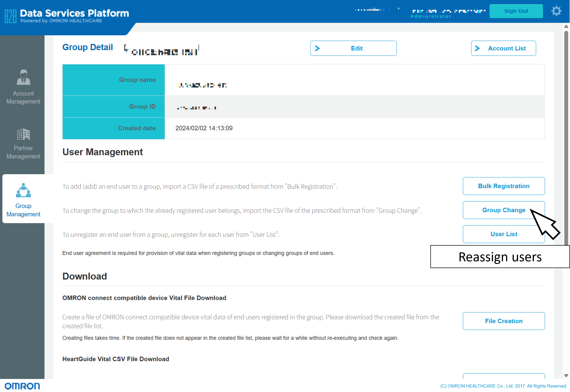Click the B2B Data Services Platform logo
This screenshot has height=392, width=570.
67,16
